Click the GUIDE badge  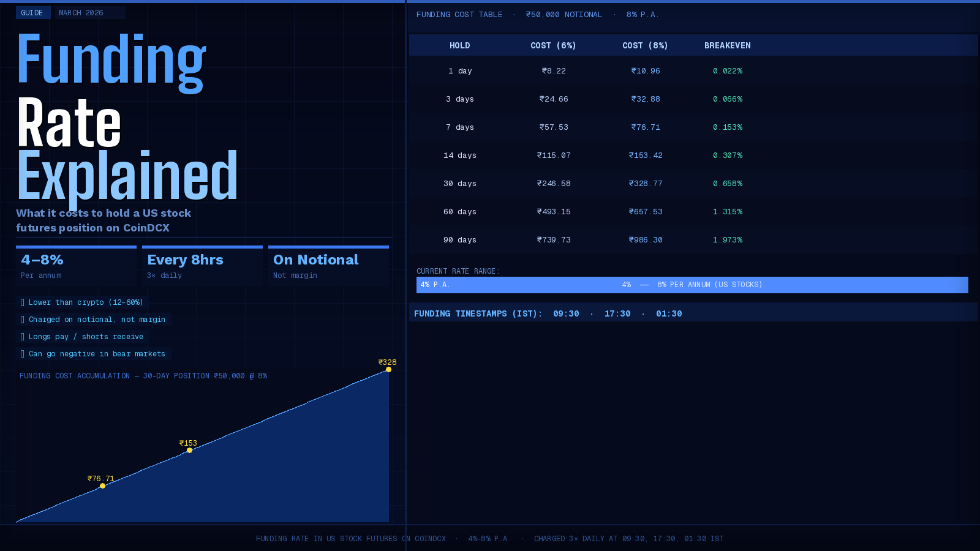32,13
